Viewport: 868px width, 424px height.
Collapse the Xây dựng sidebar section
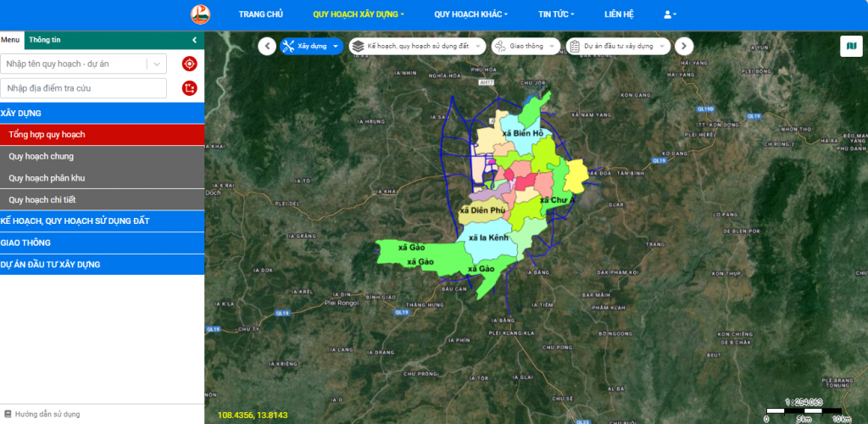[102, 113]
